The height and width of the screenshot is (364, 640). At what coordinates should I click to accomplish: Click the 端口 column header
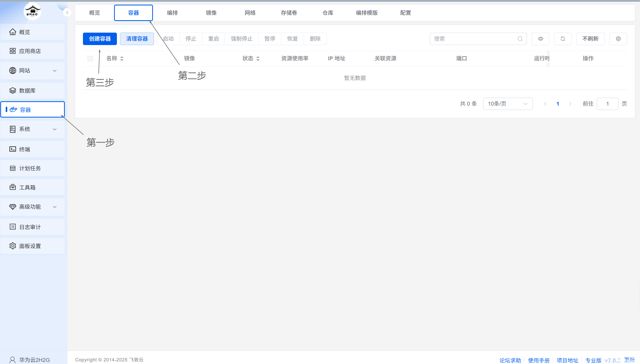[462, 59]
